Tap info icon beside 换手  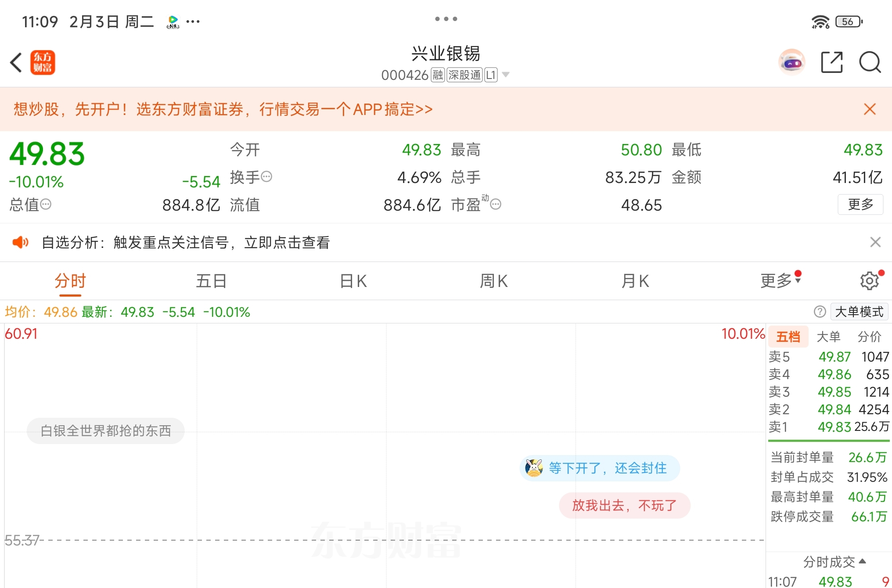tap(266, 176)
